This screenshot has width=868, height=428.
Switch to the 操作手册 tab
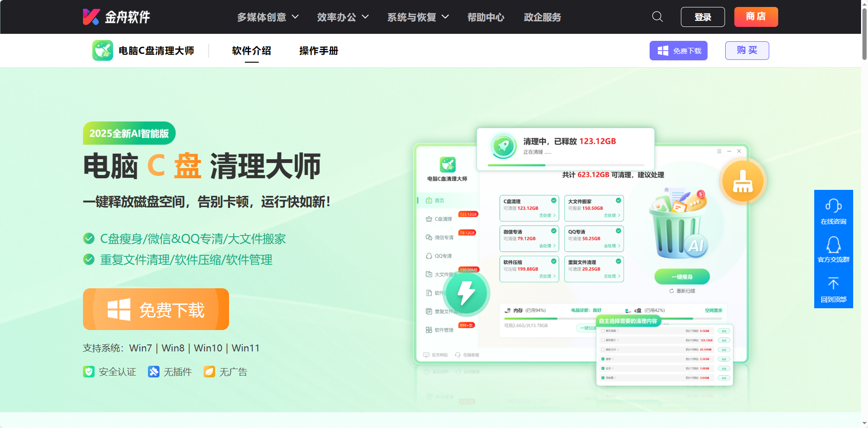(318, 51)
